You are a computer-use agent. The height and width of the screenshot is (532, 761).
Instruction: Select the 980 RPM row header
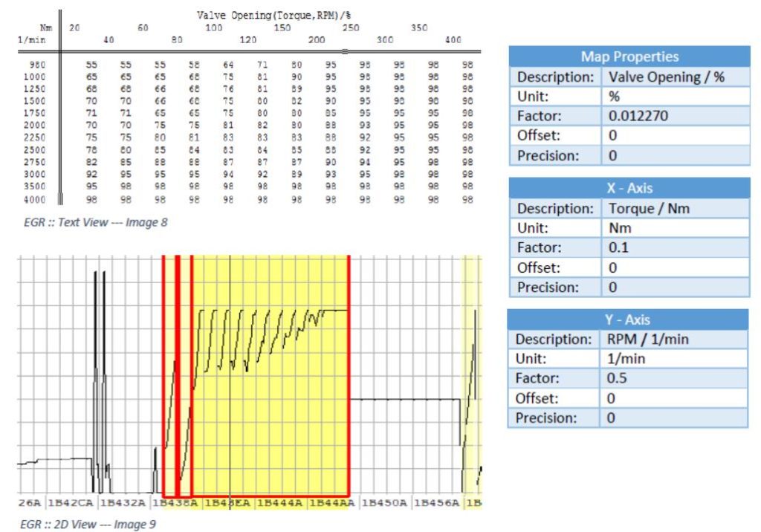click(37, 65)
